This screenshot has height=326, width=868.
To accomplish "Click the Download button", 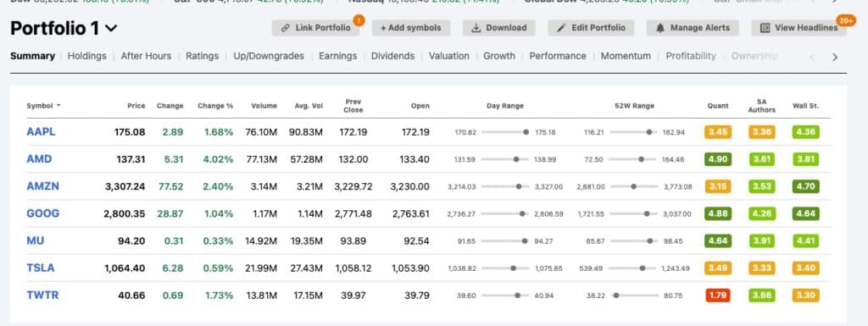I will [498, 28].
